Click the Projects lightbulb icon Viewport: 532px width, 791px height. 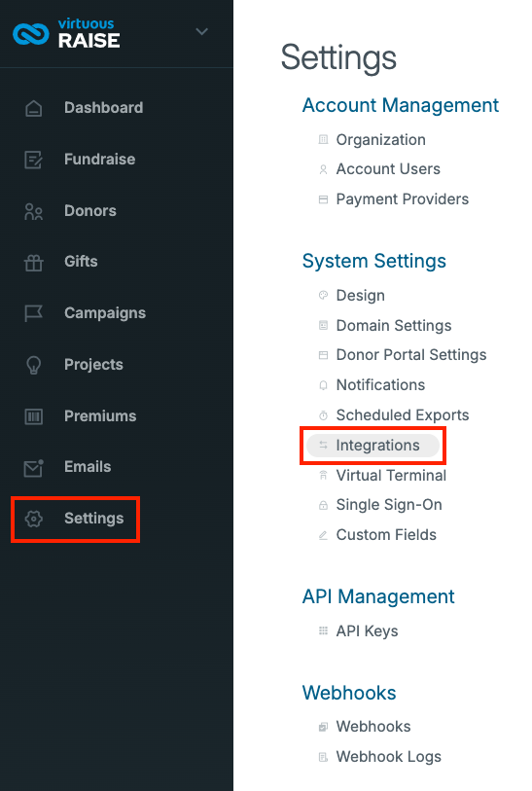[34, 365]
